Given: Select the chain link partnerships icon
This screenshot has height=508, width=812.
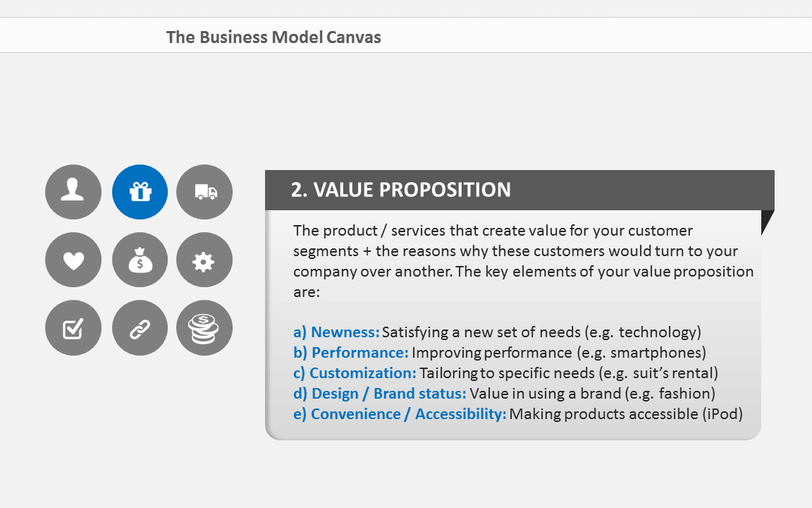Looking at the screenshot, I should (140, 327).
